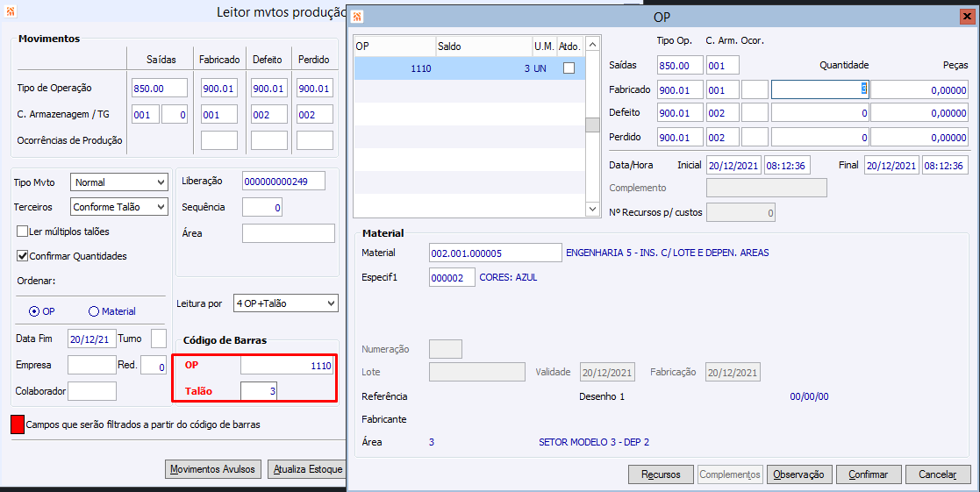Click the Defeito Quantidade input field
Screen dimensions: 980x492
(819, 113)
